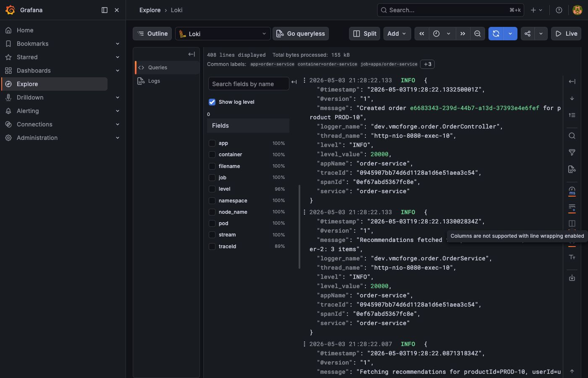Open the New plus dropdown
Viewport: 588px width, 378px height.
tap(536, 10)
